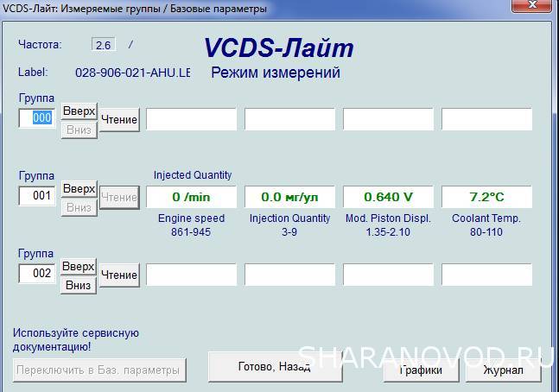Close the VCDS-Лайт window
This screenshot has height=392, width=559.
[531, 7]
